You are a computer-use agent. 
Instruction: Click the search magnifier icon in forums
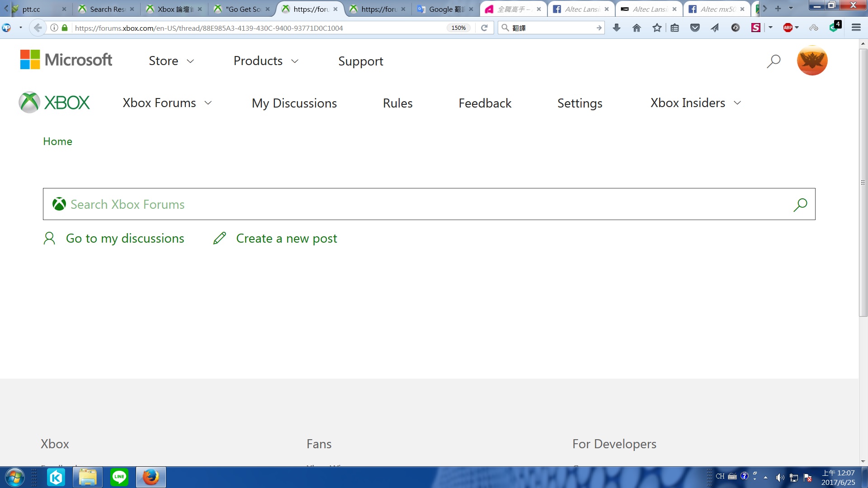(x=800, y=204)
